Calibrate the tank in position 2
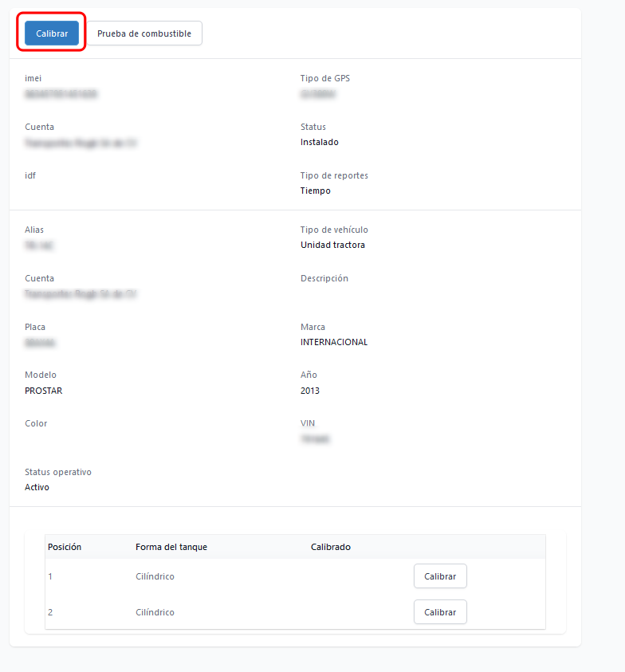This screenshot has width=625, height=672. pyautogui.click(x=440, y=612)
